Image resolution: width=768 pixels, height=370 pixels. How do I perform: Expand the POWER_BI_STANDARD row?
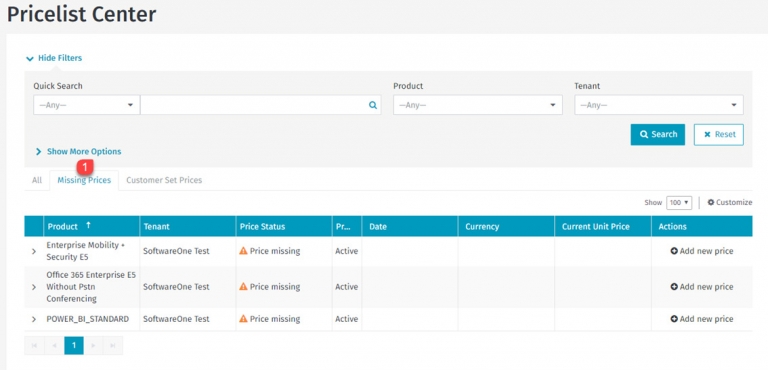click(x=34, y=319)
